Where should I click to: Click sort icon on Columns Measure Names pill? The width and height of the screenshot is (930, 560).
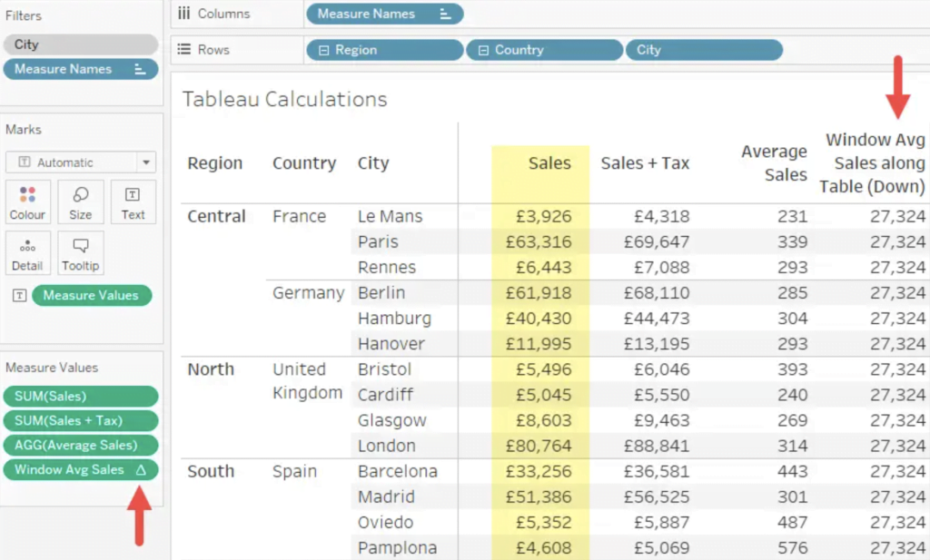[x=445, y=15]
